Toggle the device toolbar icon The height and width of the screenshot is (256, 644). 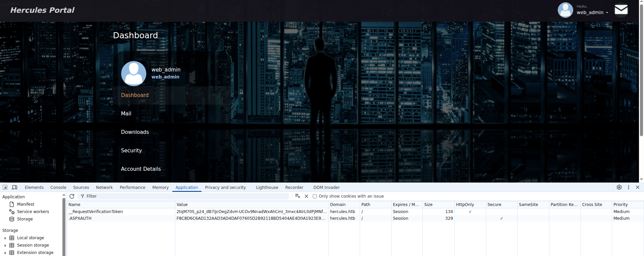pos(14,187)
